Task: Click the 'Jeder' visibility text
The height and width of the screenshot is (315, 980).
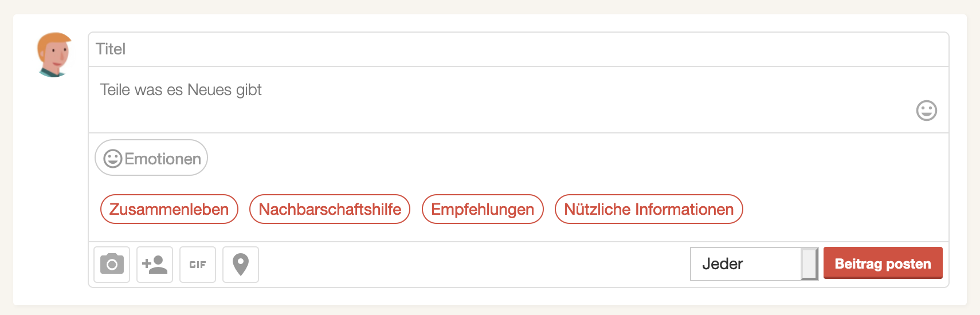Action: [722, 264]
